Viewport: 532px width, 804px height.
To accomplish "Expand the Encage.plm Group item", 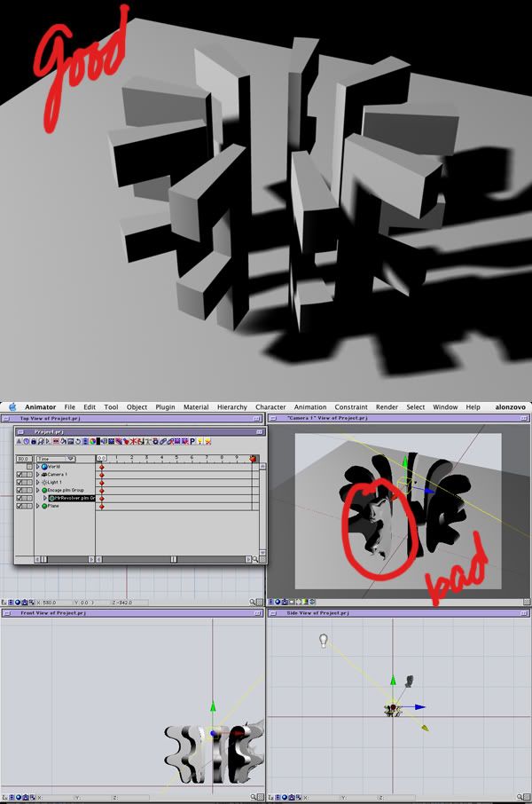I will 37,491.
